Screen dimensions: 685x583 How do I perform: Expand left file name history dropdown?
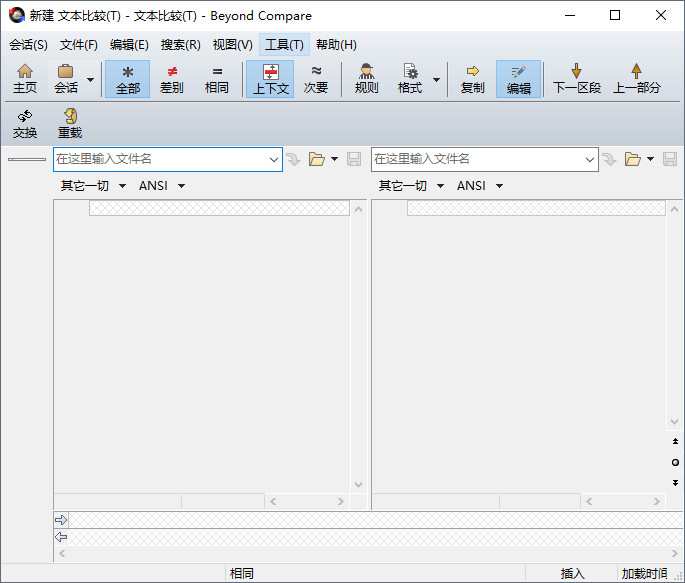click(274, 159)
